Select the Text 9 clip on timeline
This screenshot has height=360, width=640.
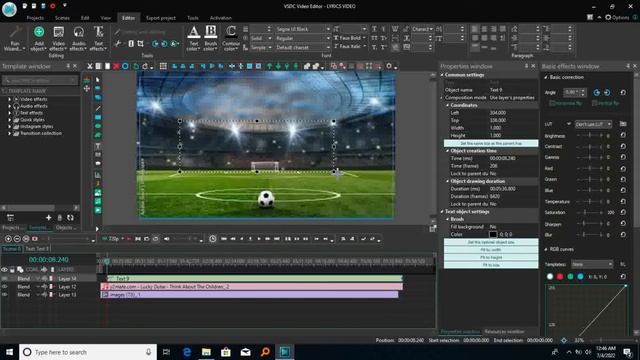tap(255, 278)
